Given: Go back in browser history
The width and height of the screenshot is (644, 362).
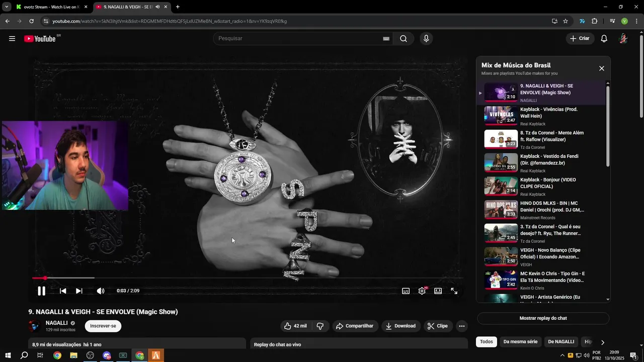Looking at the screenshot, I should [7, 21].
